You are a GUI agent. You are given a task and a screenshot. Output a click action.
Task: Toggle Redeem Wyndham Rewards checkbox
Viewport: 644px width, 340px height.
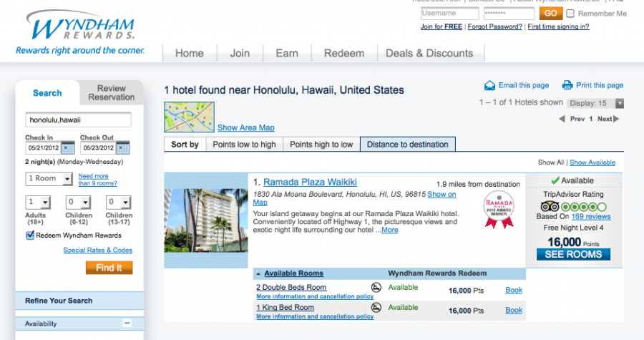[x=30, y=235]
